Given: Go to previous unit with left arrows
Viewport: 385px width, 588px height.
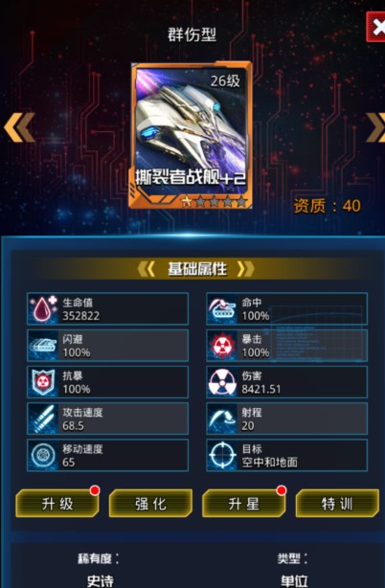Looking at the screenshot, I should (19, 127).
